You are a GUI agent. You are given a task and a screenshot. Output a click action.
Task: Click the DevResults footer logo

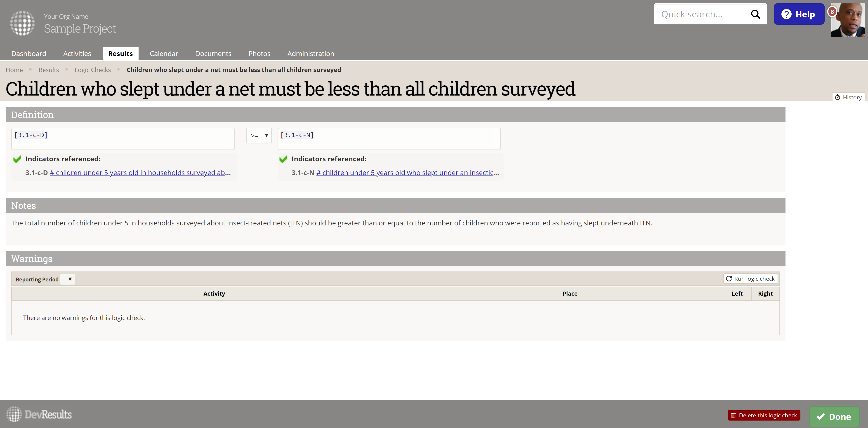pyautogui.click(x=39, y=414)
